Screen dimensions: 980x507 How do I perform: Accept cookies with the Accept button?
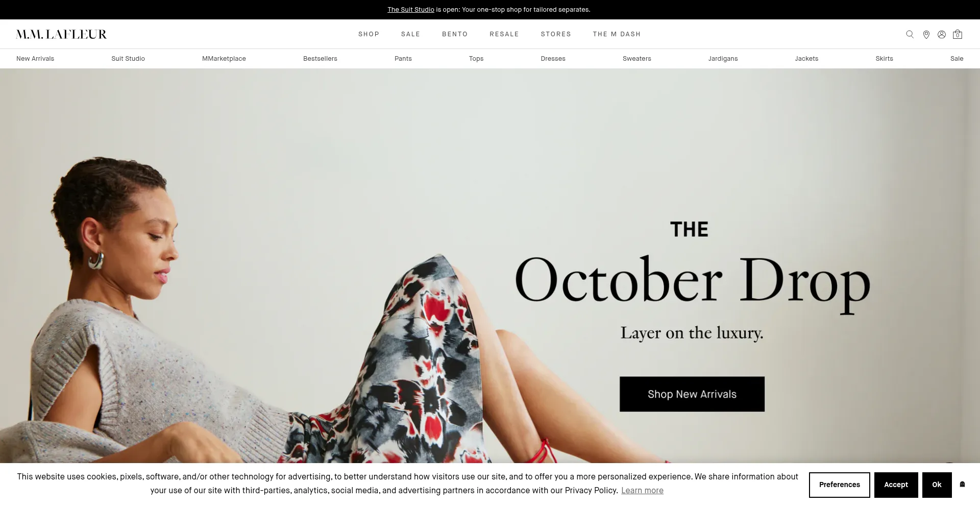pos(896,485)
